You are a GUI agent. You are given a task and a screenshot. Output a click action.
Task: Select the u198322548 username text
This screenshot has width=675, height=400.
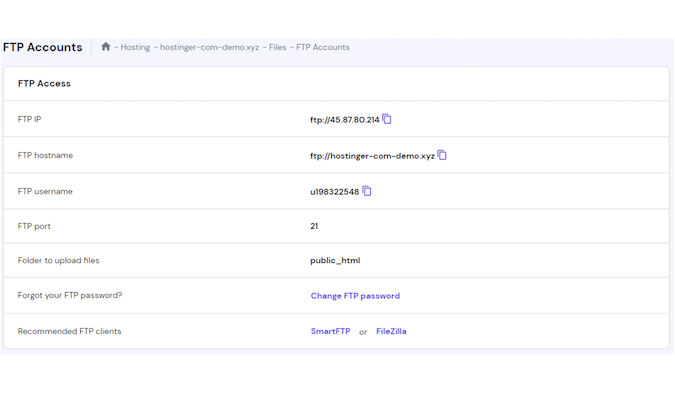pos(334,192)
